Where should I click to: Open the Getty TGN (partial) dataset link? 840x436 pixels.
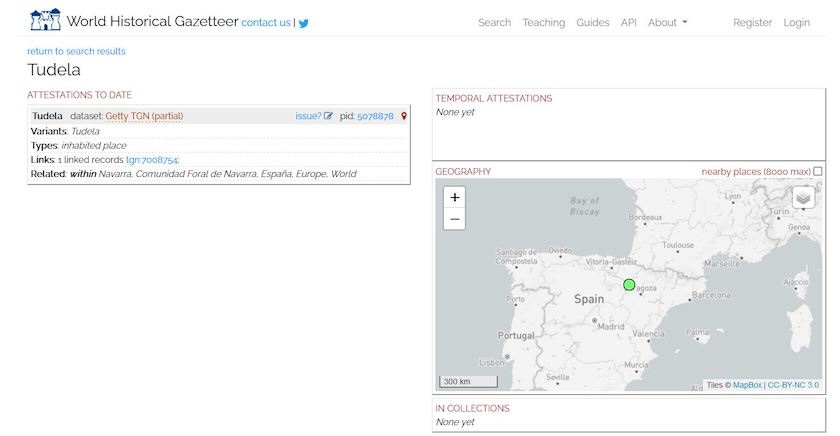[x=144, y=116]
